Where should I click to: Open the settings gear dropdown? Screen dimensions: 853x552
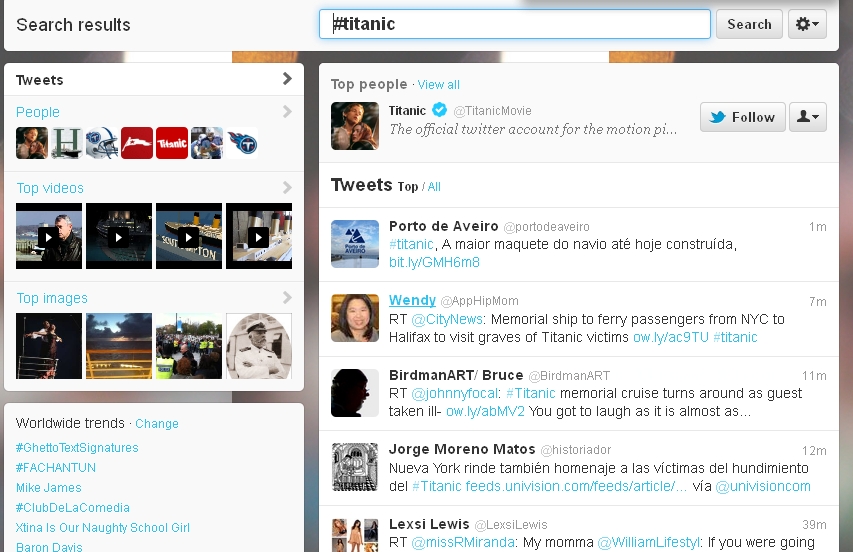(807, 24)
